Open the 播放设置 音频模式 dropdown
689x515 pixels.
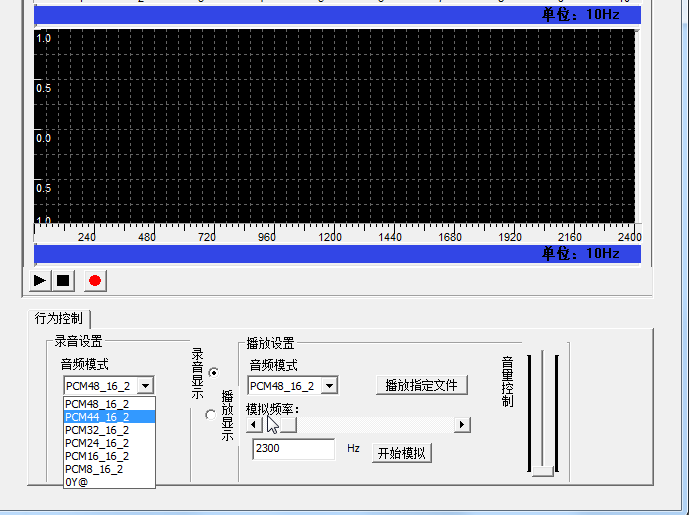(329, 386)
